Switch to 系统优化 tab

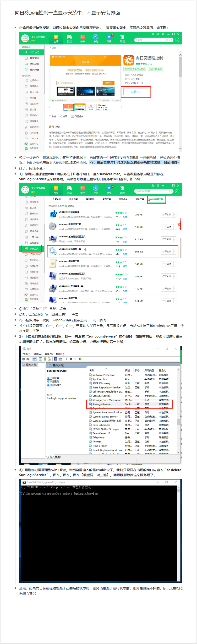coord(123,199)
